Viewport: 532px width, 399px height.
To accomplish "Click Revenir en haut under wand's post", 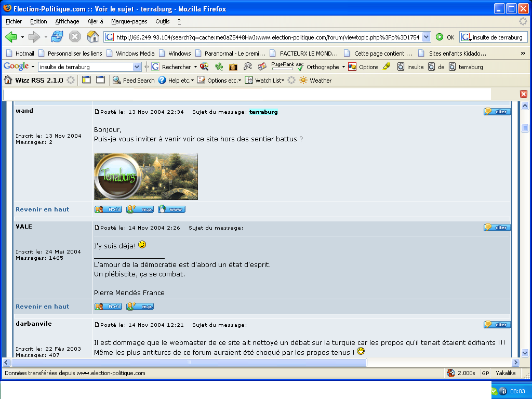I will click(43, 209).
